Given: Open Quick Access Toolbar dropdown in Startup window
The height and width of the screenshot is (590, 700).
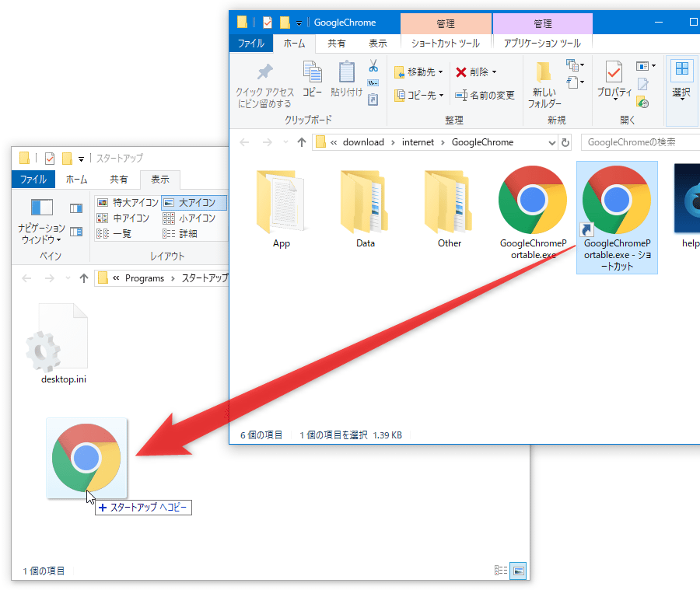Looking at the screenshot, I should tap(81, 159).
